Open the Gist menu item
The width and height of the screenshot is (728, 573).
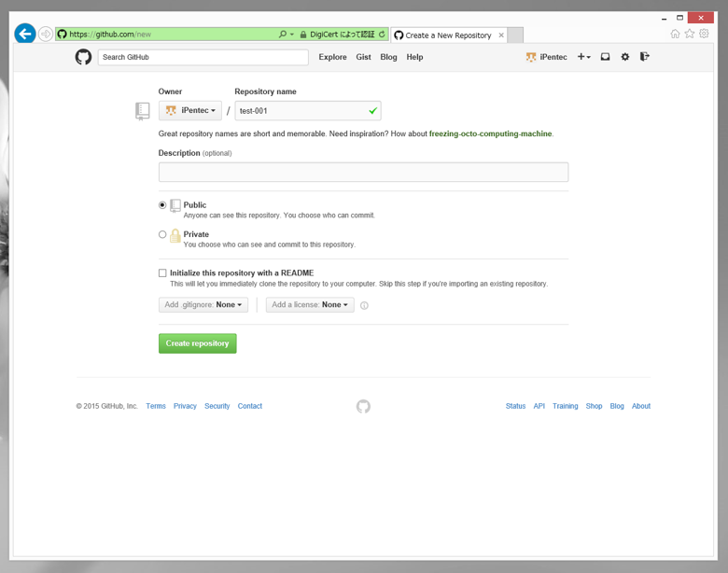coord(363,57)
